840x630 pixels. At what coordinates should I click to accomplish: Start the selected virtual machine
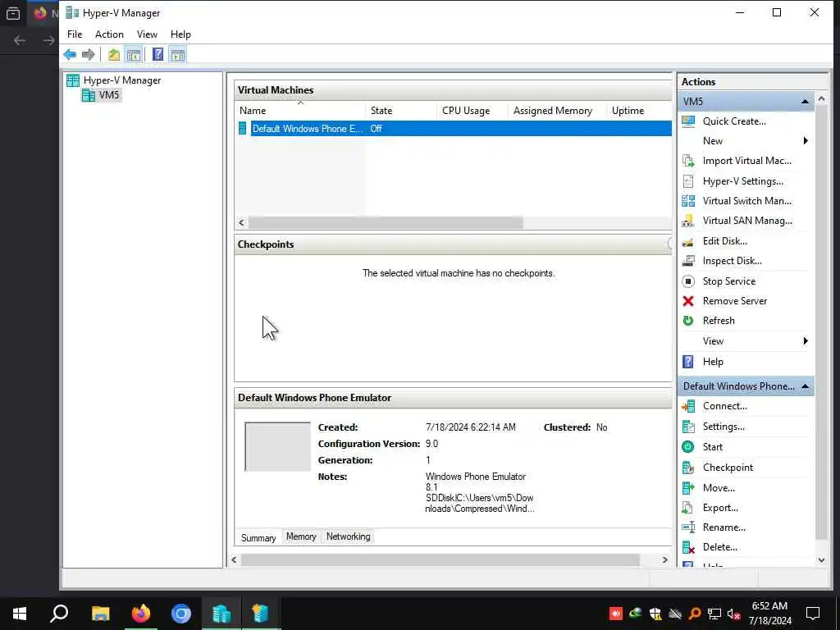coord(712,447)
